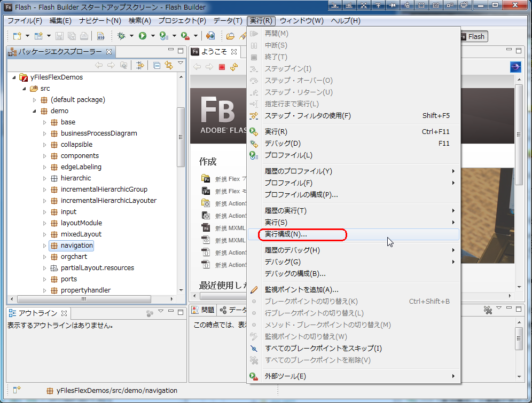
Task: Click the welcome page vertical scrollbar thumb
Action: [x=519, y=135]
